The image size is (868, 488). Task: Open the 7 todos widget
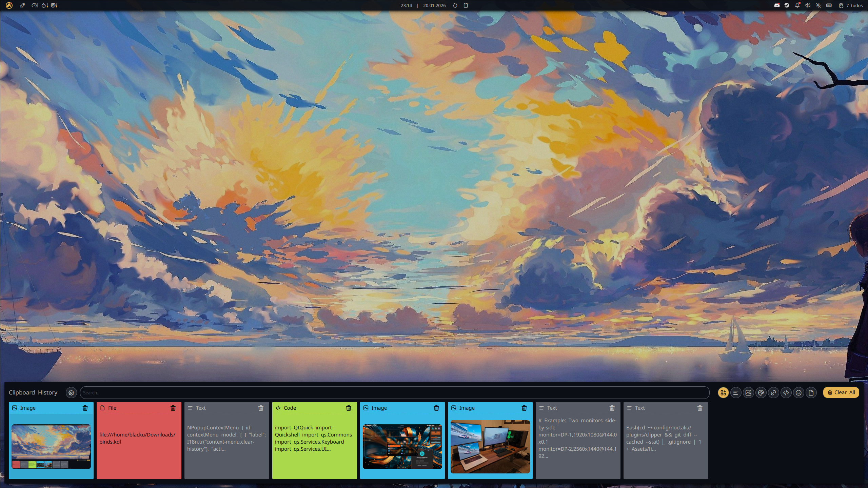pos(850,5)
